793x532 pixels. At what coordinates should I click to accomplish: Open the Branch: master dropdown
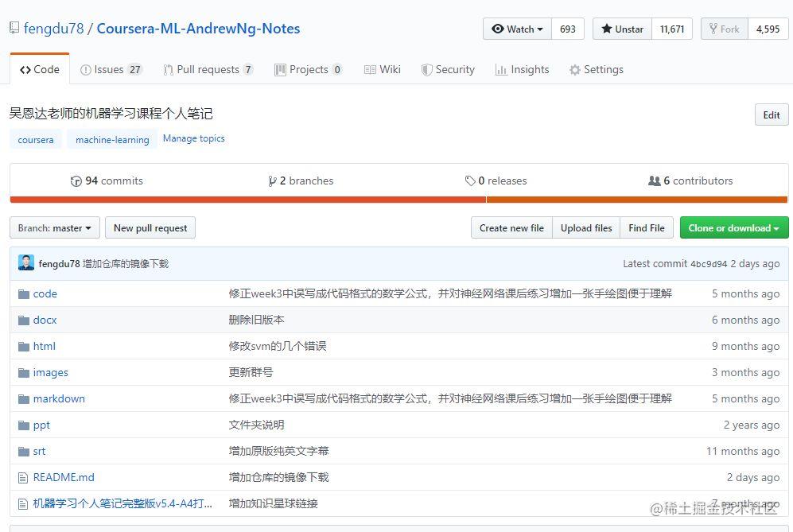(x=53, y=227)
